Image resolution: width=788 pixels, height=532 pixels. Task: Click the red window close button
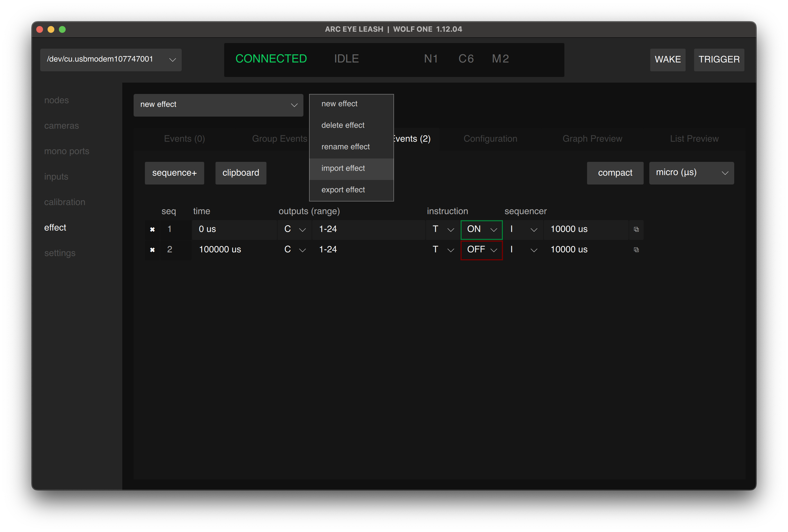(40, 29)
